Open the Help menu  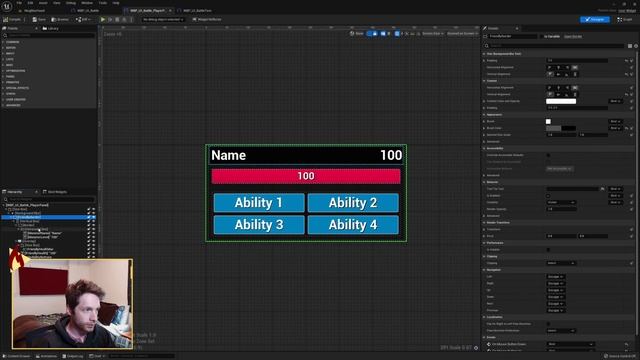[116, 3]
